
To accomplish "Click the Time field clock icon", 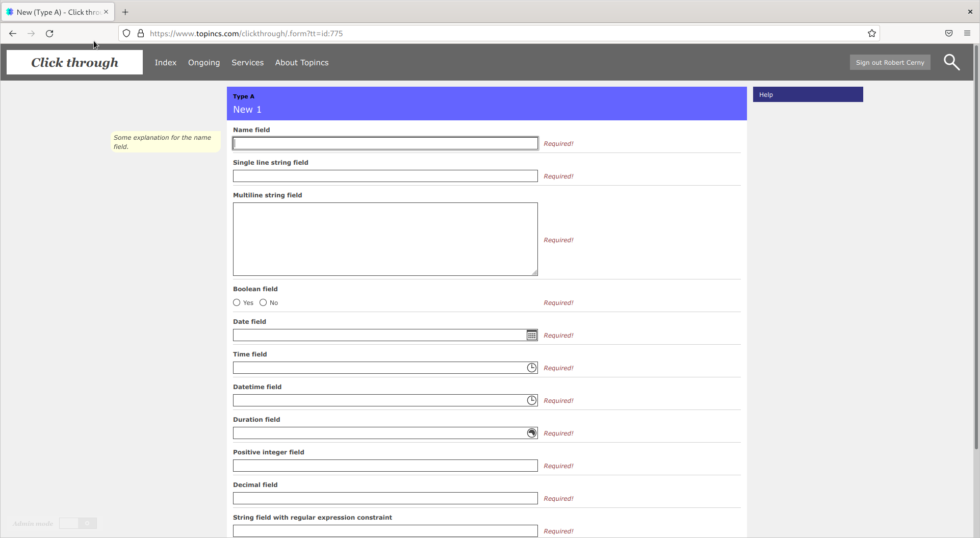I will [x=532, y=368].
